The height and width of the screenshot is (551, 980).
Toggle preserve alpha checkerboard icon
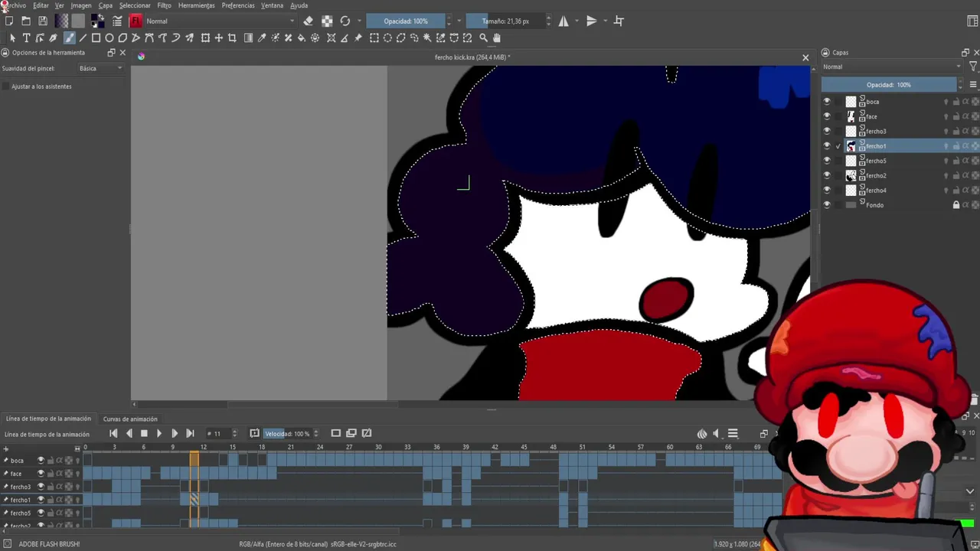[327, 21]
